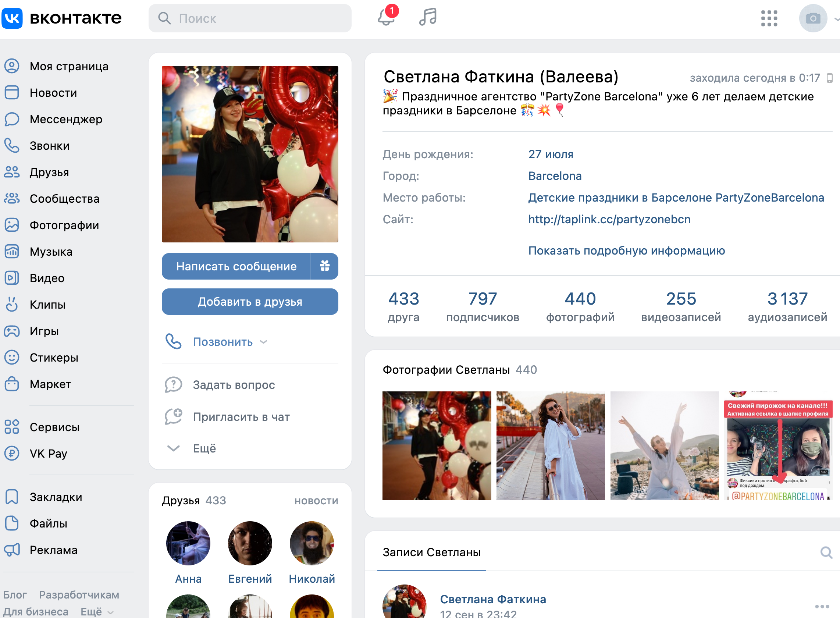Click the gift icon beside message button
Image resolution: width=840 pixels, height=618 pixels.
pos(325,266)
